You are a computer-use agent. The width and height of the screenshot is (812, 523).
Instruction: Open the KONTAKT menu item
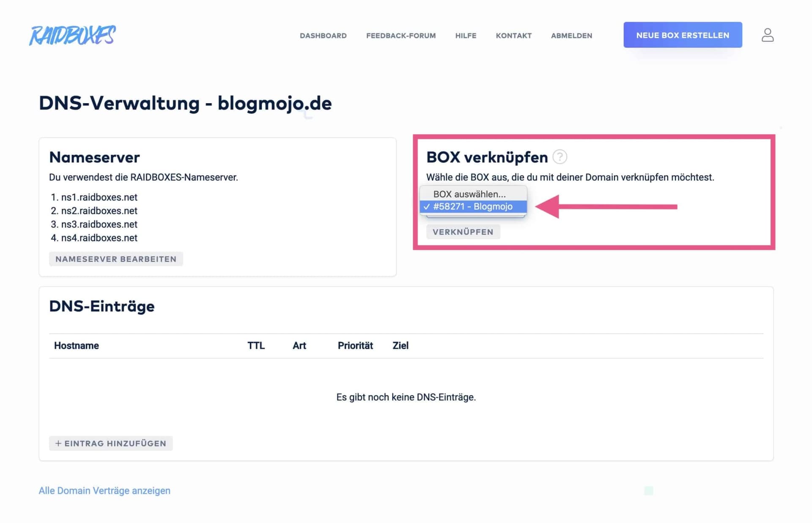pyautogui.click(x=513, y=36)
